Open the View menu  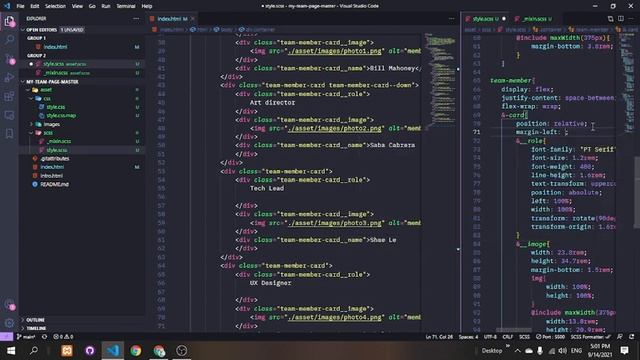coord(77,6)
